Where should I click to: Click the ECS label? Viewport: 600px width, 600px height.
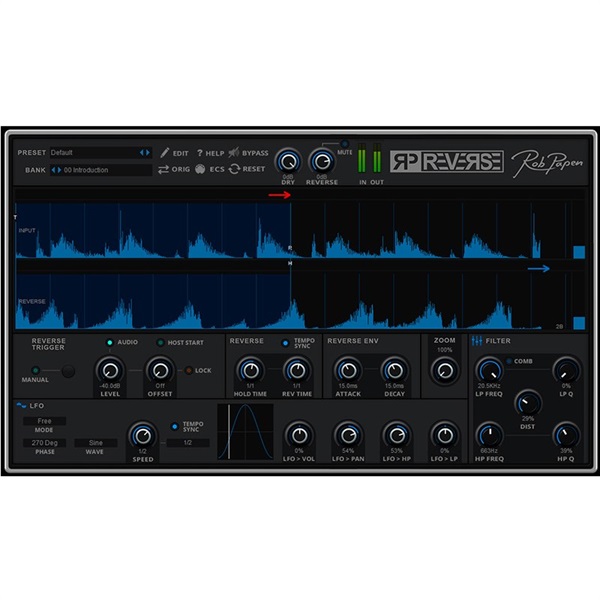tap(217, 169)
